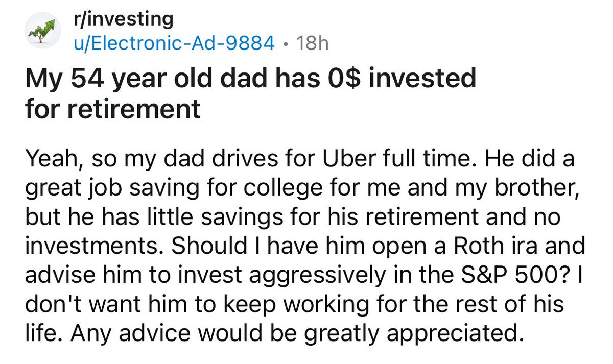Open the r/investing subreddit link
The height and width of the screenshot is (364, 613).
pyautogui.click(x=123, y=19)
